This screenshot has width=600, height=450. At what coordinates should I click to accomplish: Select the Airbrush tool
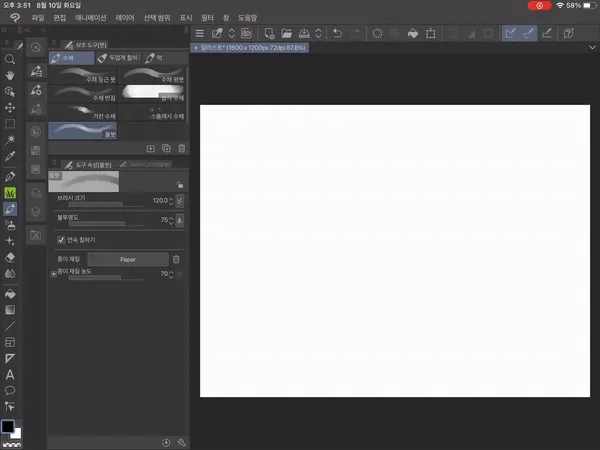10,225
